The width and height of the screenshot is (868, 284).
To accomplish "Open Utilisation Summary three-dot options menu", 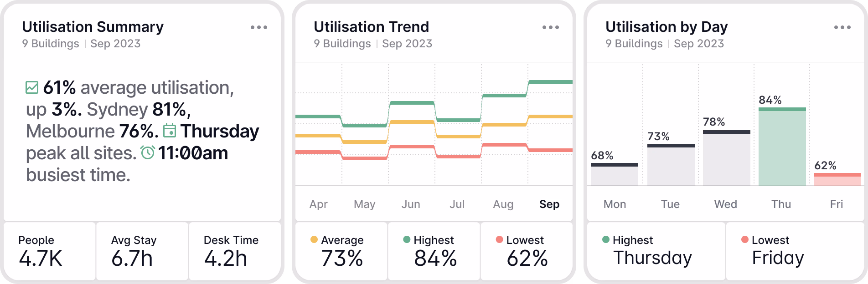I will tap(259, 27).
